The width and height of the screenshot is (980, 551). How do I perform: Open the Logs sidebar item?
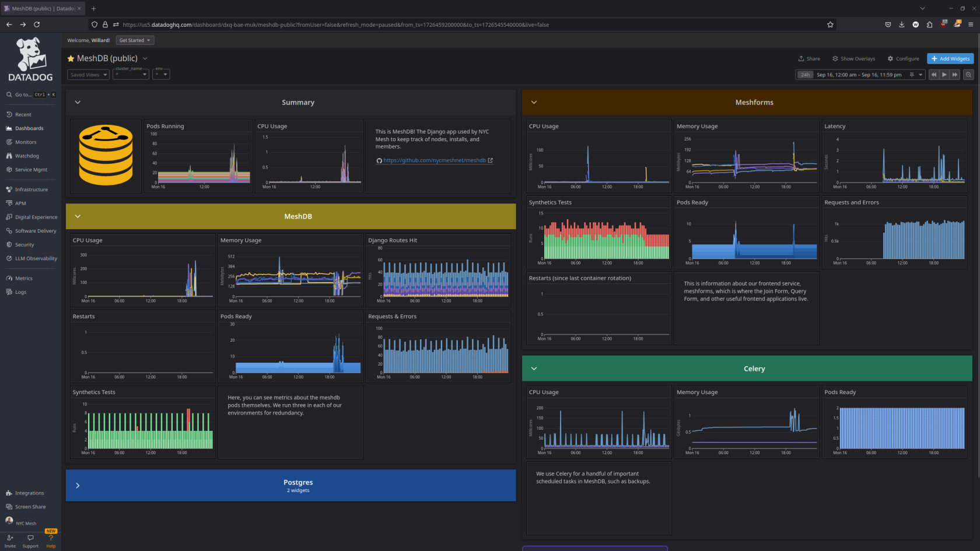coord(20,292)
